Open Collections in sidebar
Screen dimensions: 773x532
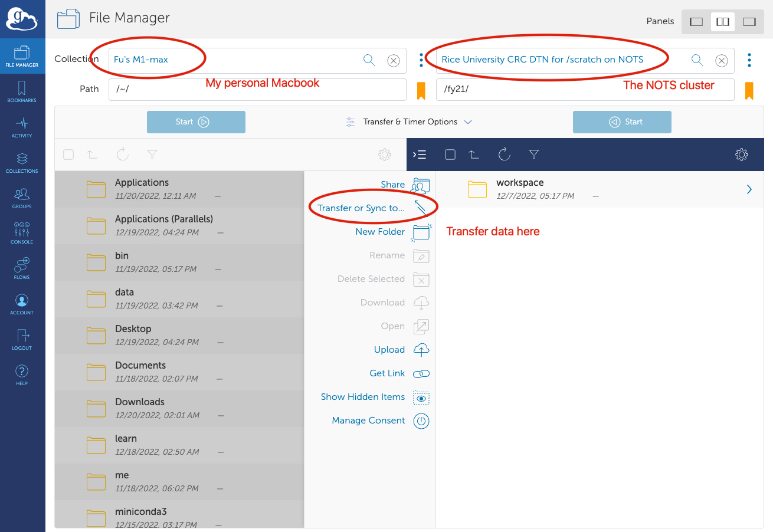22,163
